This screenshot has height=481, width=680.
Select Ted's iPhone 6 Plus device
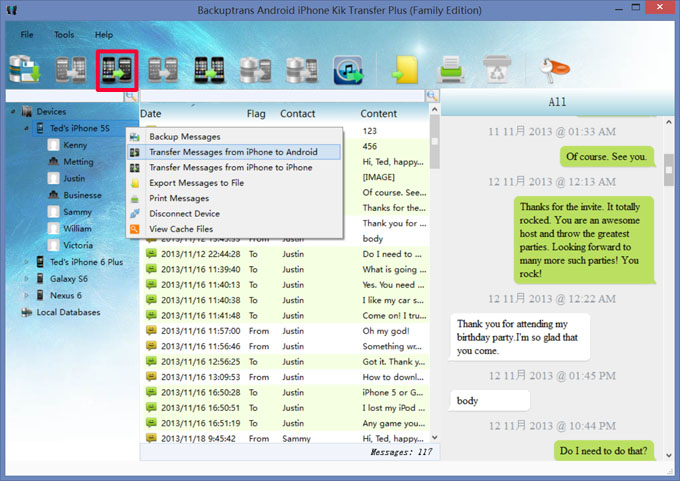[x=86, y=262]
